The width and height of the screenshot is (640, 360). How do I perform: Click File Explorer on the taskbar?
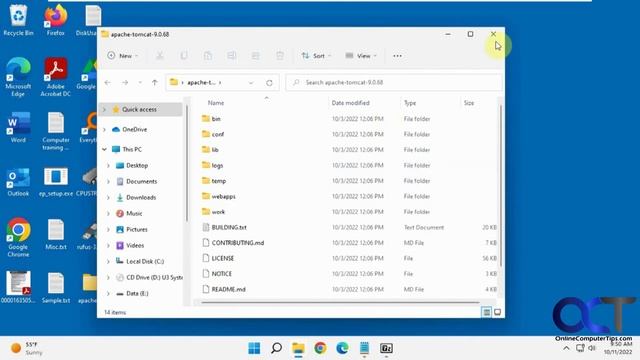(298, 348)
